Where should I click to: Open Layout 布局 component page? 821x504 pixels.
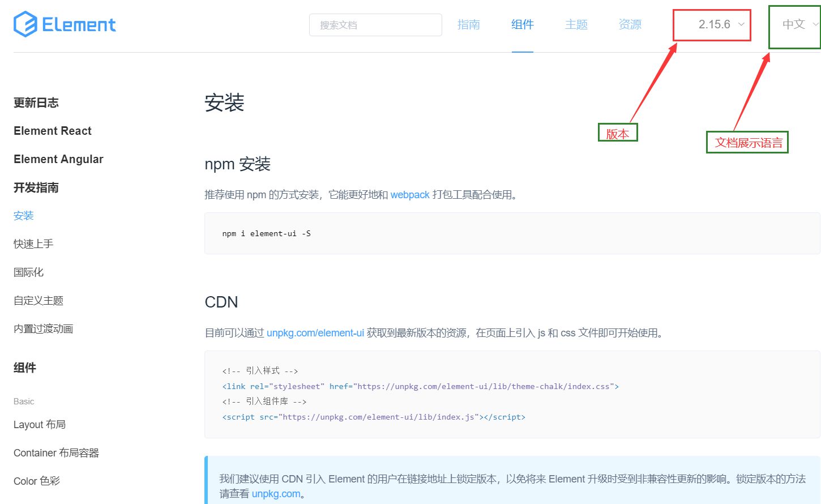(x=40, y=425)
